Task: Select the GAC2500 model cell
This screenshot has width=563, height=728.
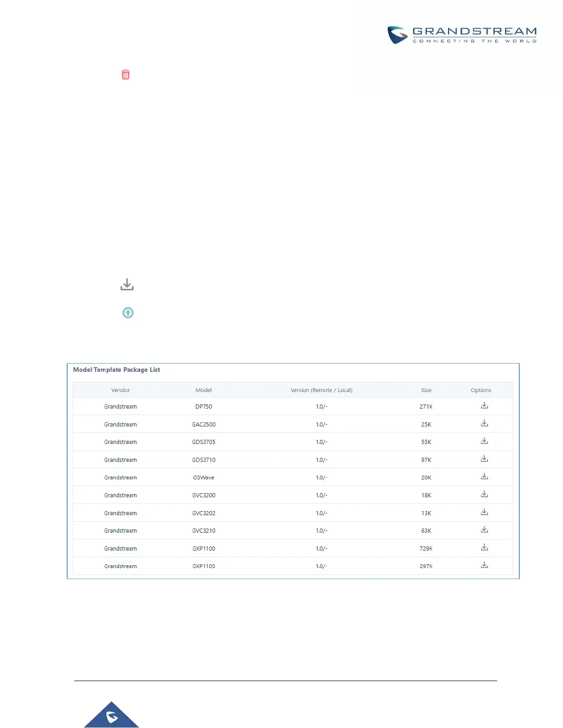Action: (204, 425)
